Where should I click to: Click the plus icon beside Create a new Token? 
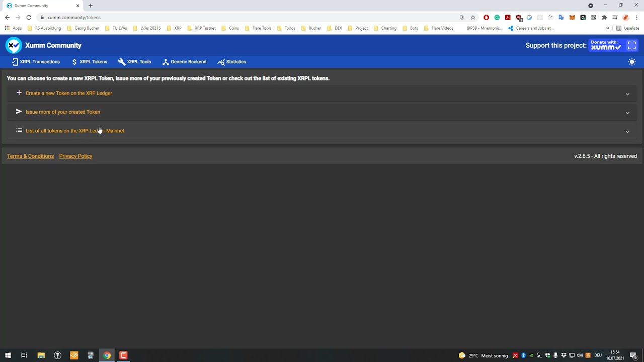click(x=19, y=93)
